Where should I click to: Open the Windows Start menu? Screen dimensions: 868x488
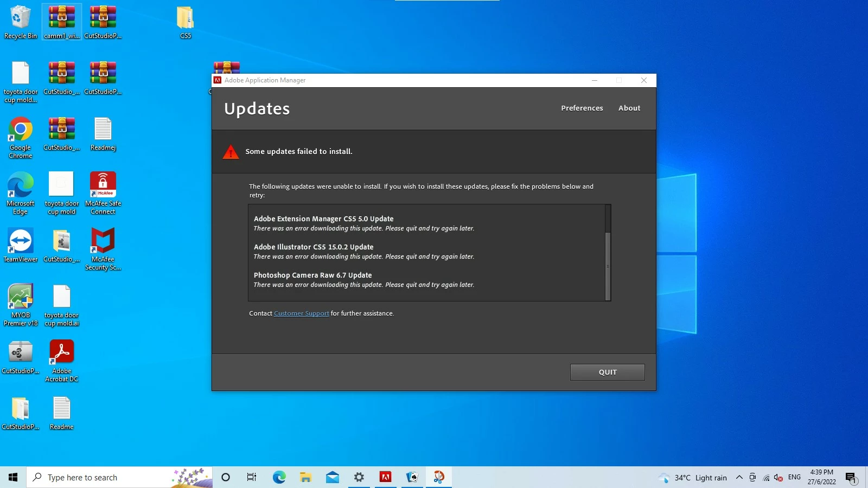13,477
